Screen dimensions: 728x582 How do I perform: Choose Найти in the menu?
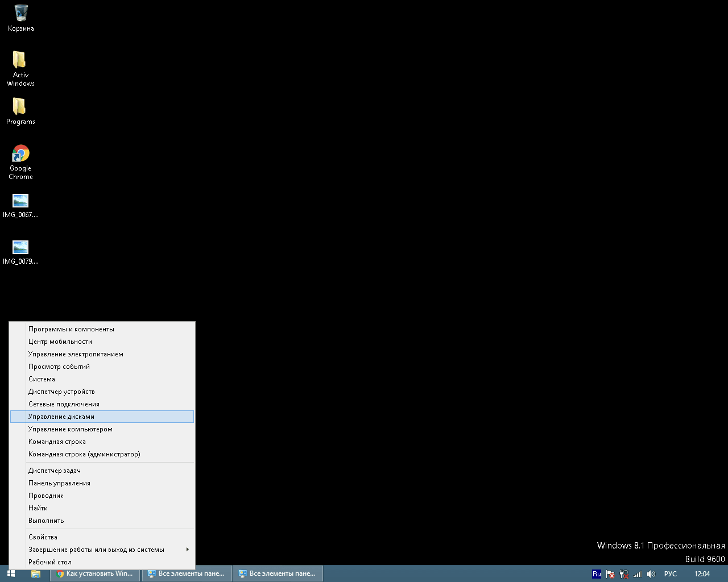tap(102, 508)
